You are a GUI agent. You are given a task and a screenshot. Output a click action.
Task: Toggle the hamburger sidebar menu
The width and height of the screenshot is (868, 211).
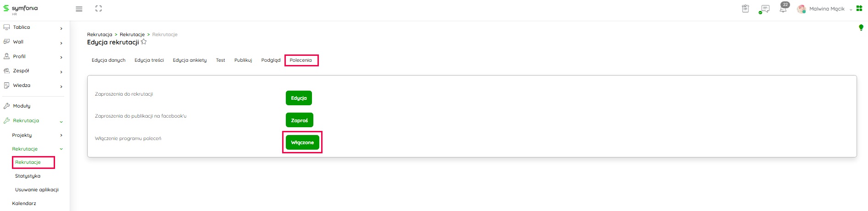tap(79, 9)
